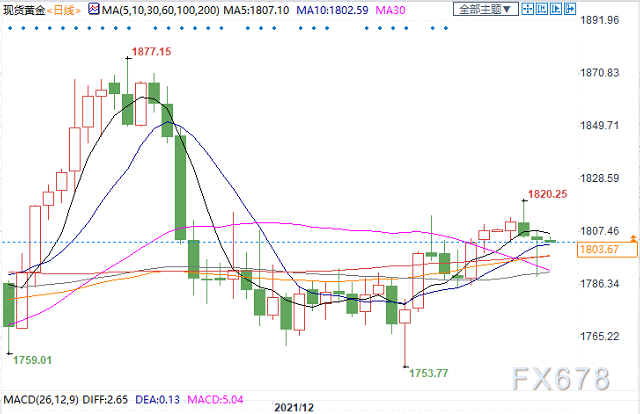Click the play-forward chart icon
This screenshot has width=640, height=414.
tap(556, 9)
